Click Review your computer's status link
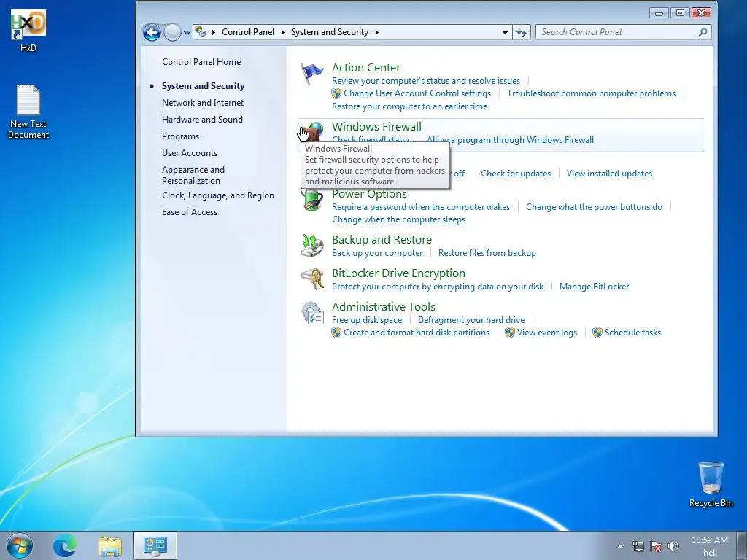The height and width of the screenshot is (560, 747). (x=426, y=81)
